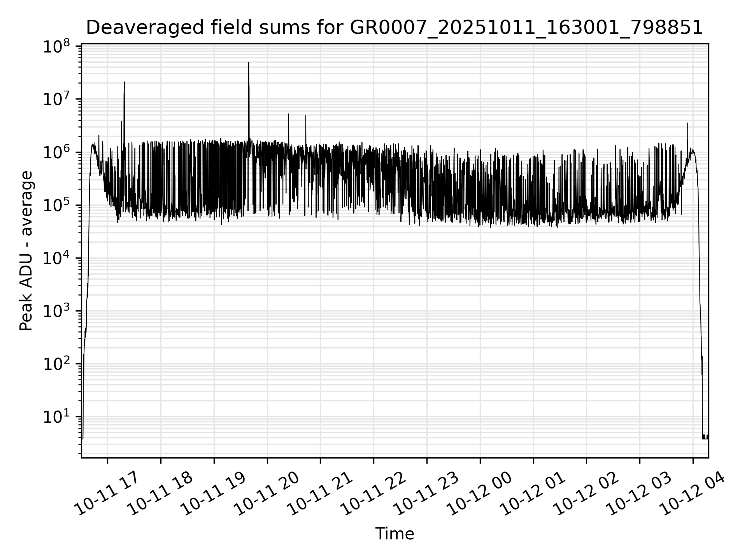Click the 'Peak ADU - average' axis label

point(26,251)
